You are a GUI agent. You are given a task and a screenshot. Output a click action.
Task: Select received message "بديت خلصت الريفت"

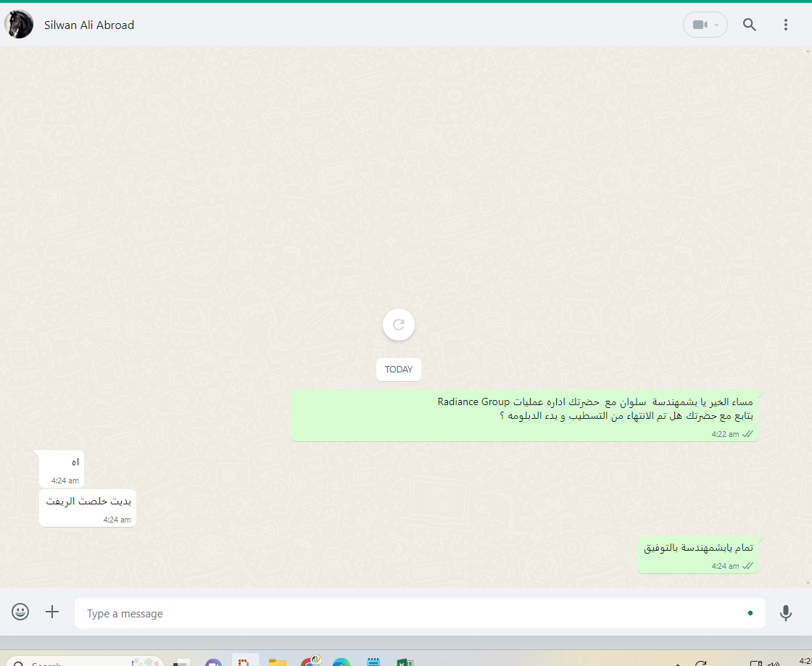pyautogui.click(x=88, y=508)
